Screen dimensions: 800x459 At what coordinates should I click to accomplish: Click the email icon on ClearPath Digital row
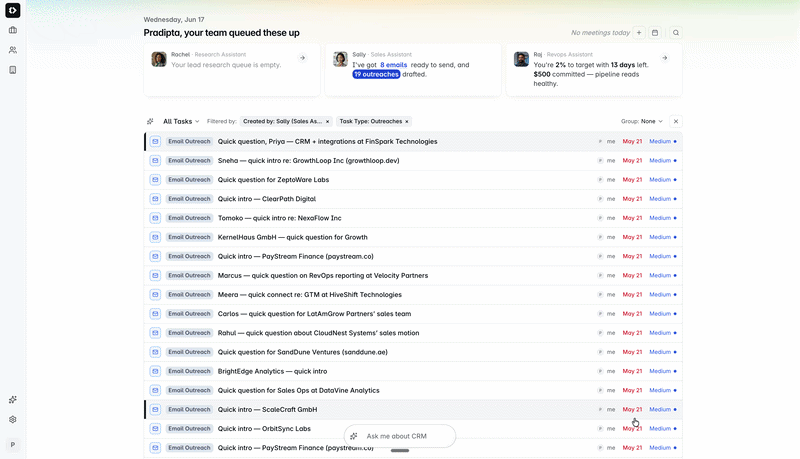pyautogui.click(x=156, y=199)
